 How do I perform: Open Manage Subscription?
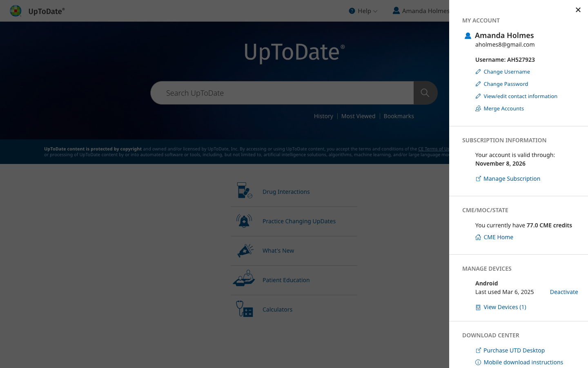click(512, 179)
